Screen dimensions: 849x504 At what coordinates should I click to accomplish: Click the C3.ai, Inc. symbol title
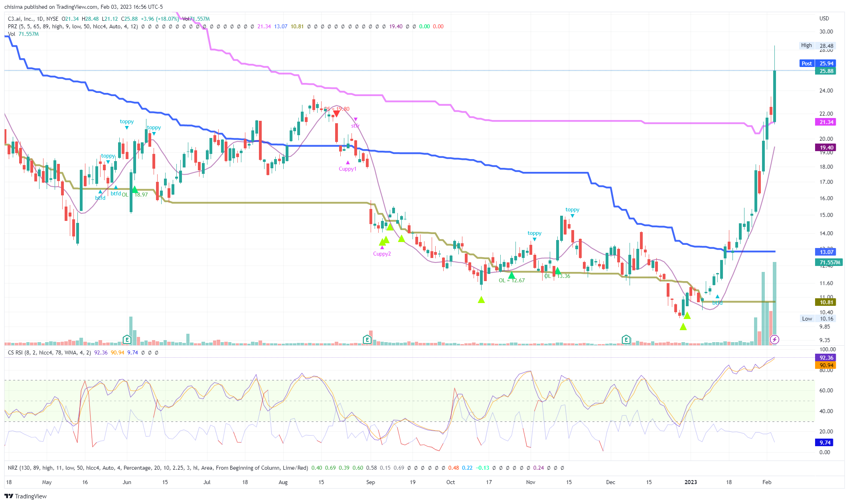[x=21, y=19]
